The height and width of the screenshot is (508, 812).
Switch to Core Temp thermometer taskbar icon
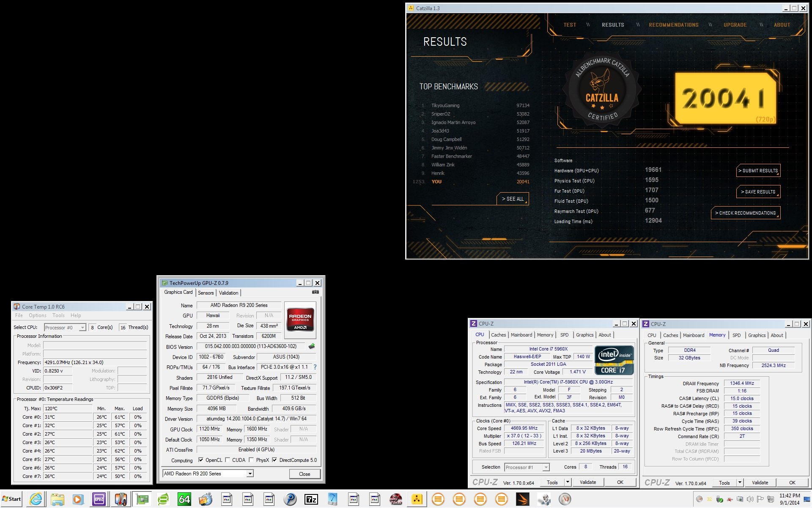coord(121,499)
